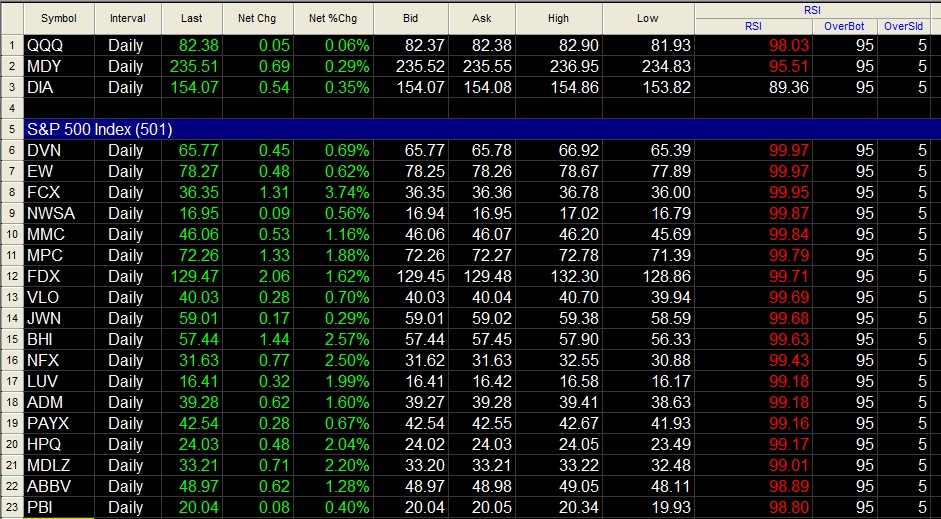
Task: Click row number 12 header
Action: pyautogui.click(x=12, y=276)
